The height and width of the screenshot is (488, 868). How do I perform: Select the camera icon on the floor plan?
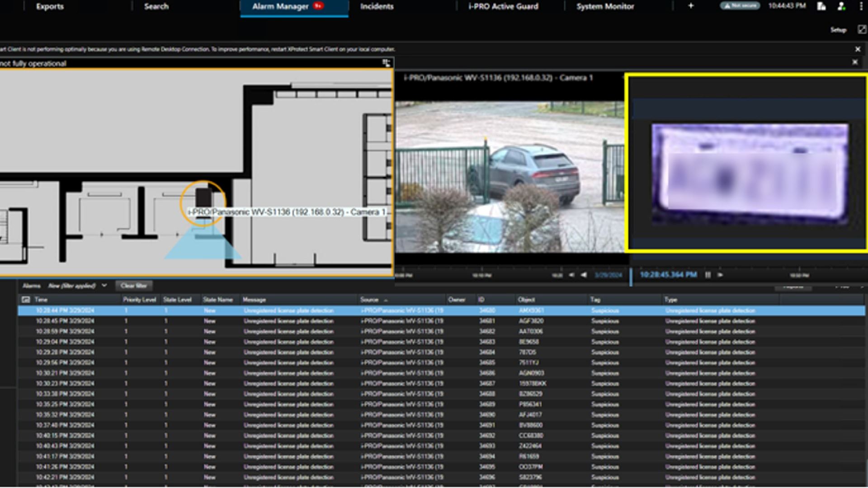(x=203, y=199)
